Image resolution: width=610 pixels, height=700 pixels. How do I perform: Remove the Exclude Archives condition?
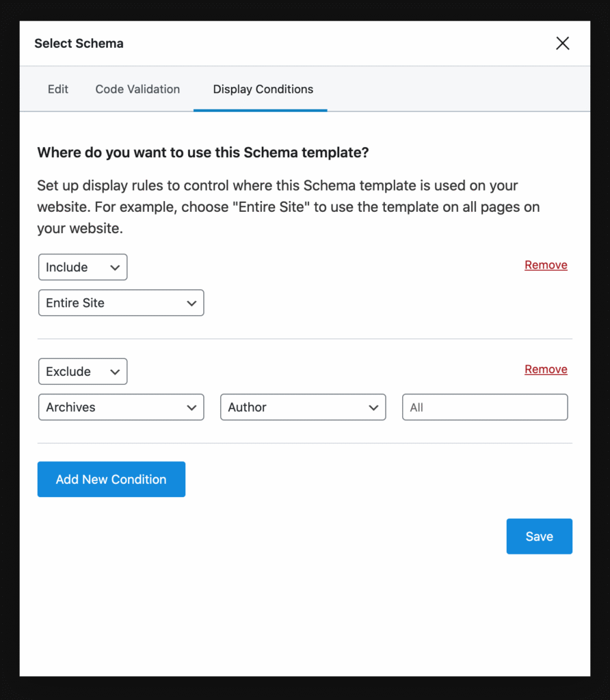click(x=546, y=368)
